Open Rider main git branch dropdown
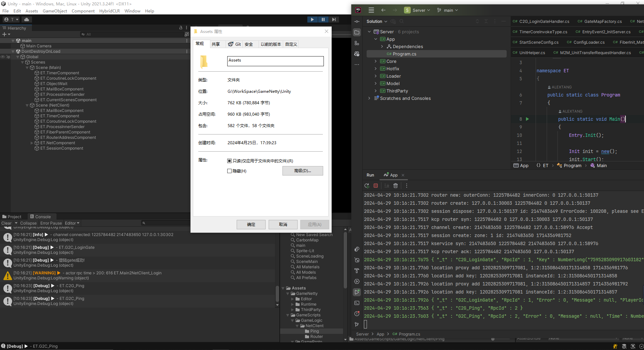The width and height of the screenshot is (644, 350). (x=447, y=10)
